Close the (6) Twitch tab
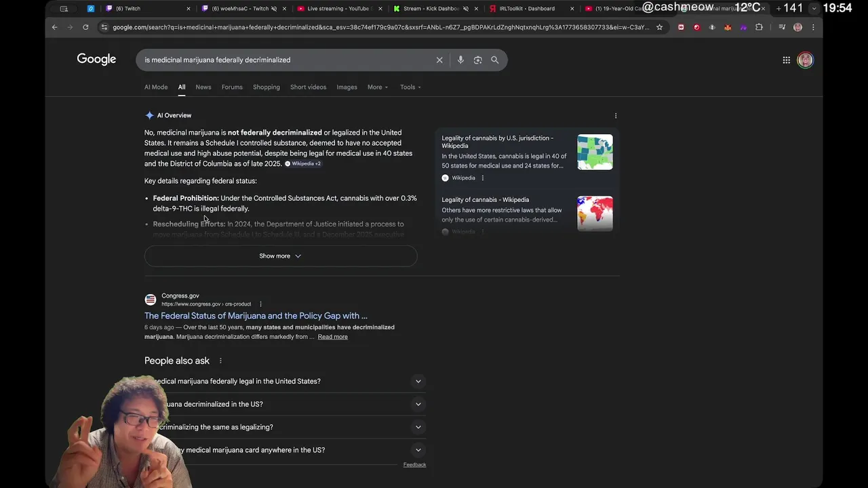 click(189, 9)
